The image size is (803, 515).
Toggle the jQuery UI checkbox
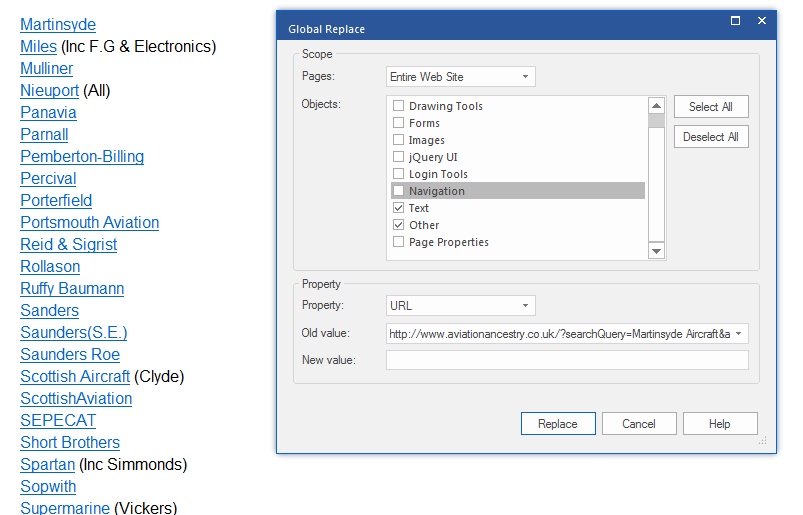[x=398, y=157]
